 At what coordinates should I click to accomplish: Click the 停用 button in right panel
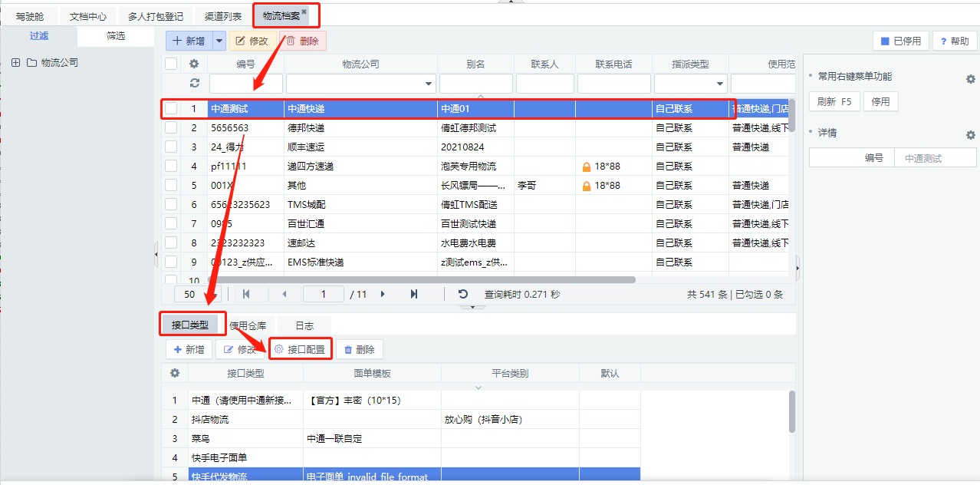(881, 101)
